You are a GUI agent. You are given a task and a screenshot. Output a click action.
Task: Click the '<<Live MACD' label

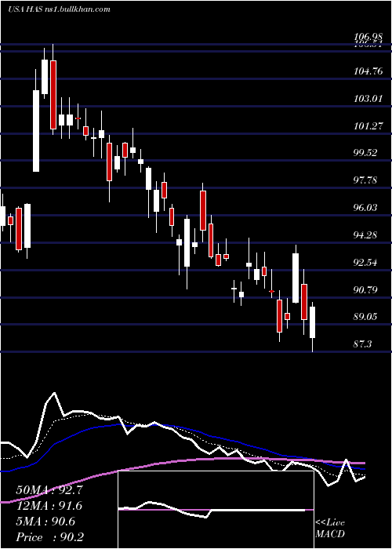[330, 529]
